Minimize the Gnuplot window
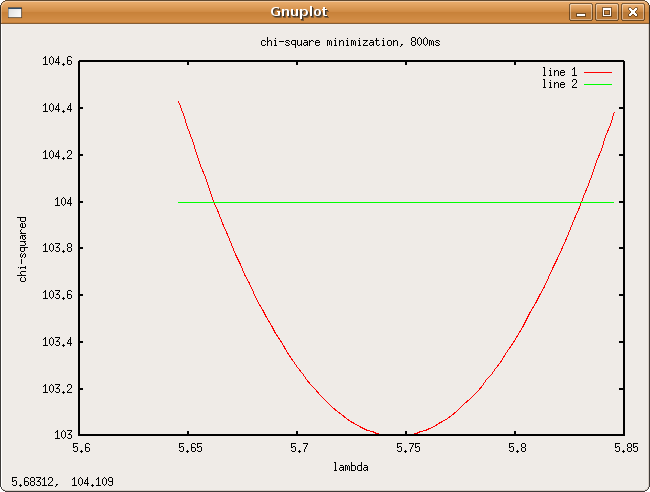 (581, 12)
